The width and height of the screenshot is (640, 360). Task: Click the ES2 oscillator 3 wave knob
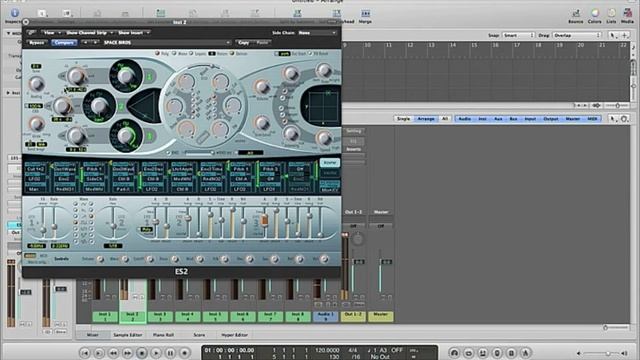click(x=125, y=136)
